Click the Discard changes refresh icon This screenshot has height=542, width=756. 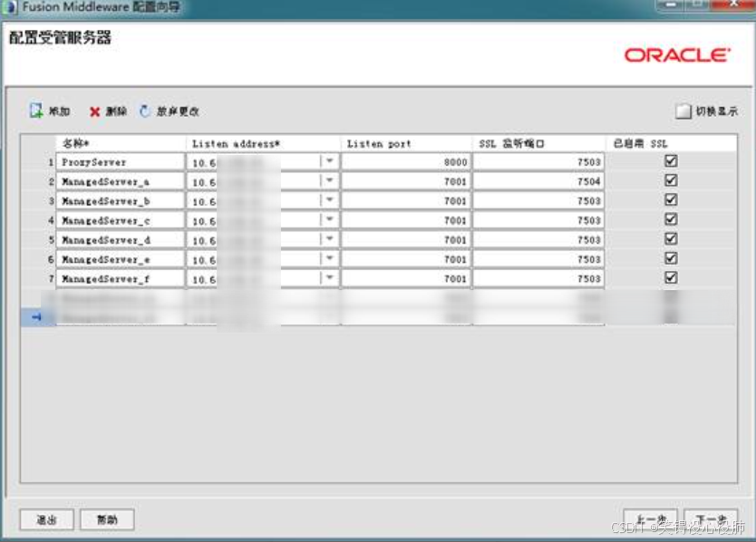(144, 111)
